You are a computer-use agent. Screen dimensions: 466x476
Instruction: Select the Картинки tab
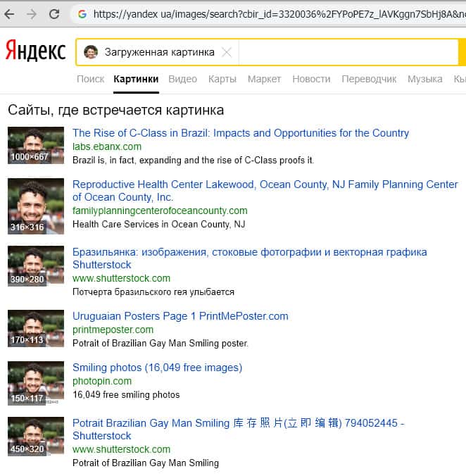pyautogui.click(x=136, y=79)
